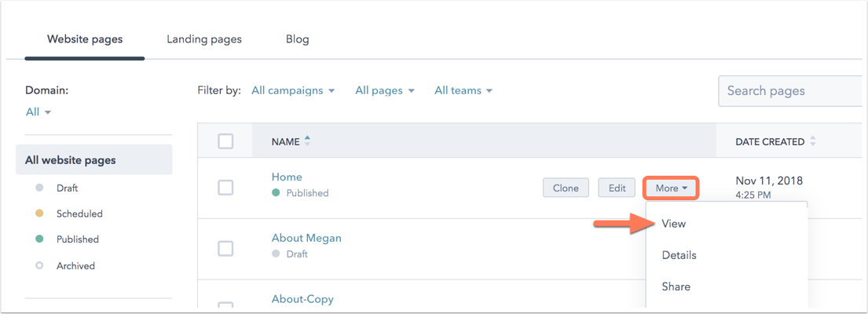Open the About Megan page link
868x314 pixels.
click(x=306, y=238)
